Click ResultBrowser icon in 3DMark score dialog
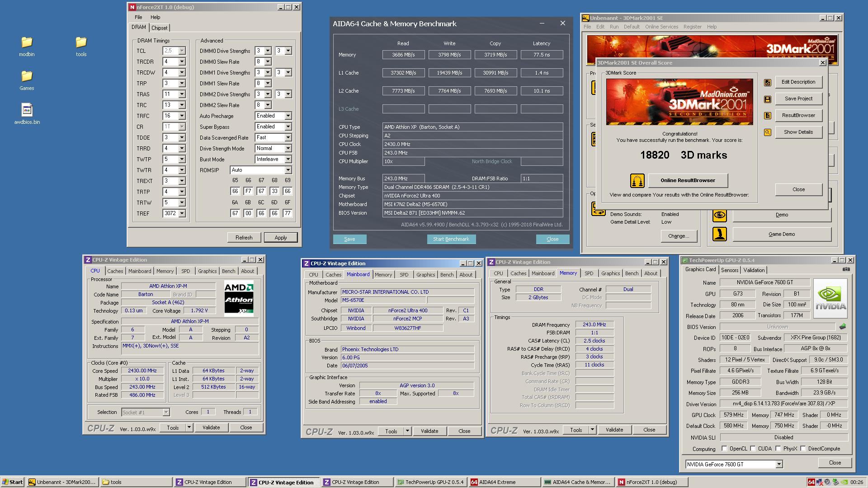This screenshot has height=488, width=868. tap(767, 116)
